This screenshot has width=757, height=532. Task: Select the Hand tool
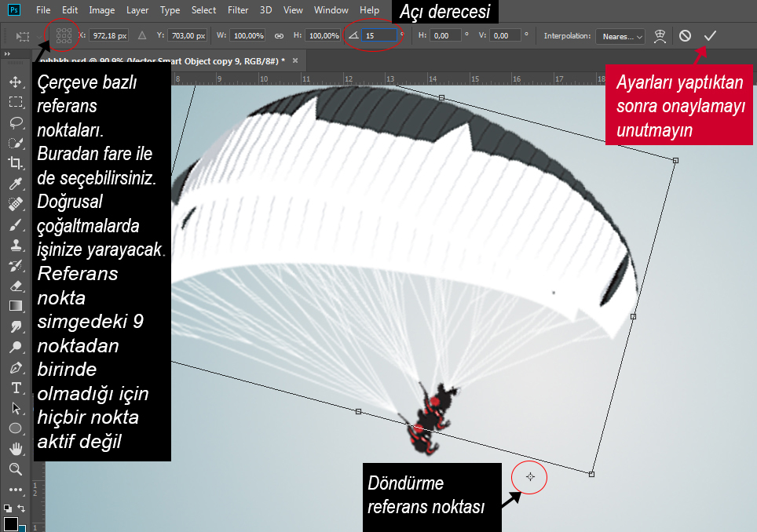click(x=16, y=449)
